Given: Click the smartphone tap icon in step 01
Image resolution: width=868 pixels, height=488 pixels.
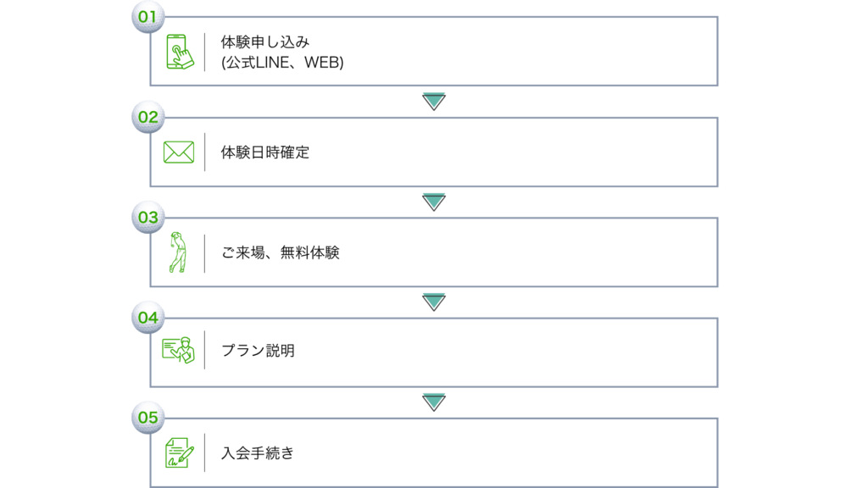Looking at the screenshot, I should coord(179,52).
